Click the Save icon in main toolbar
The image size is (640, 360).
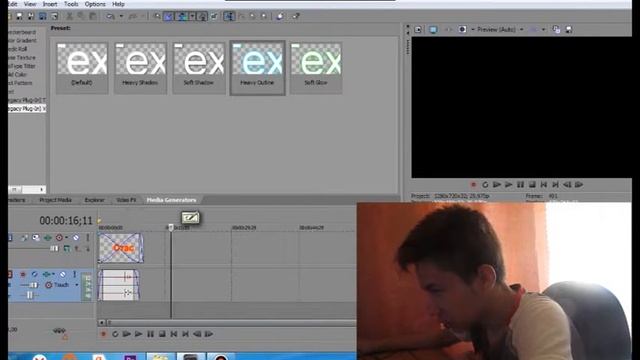coord(19,16)
